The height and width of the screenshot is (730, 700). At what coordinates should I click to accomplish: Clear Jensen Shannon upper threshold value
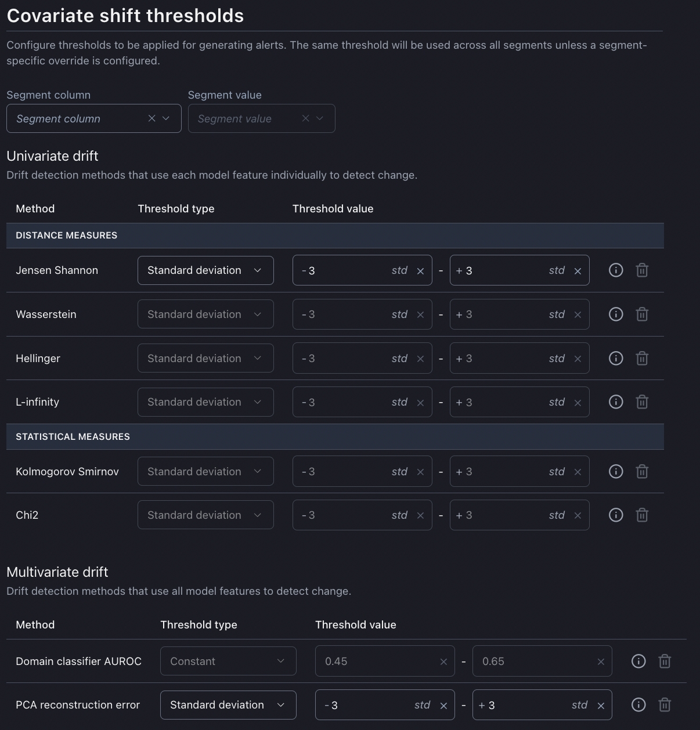click(578, 271)
